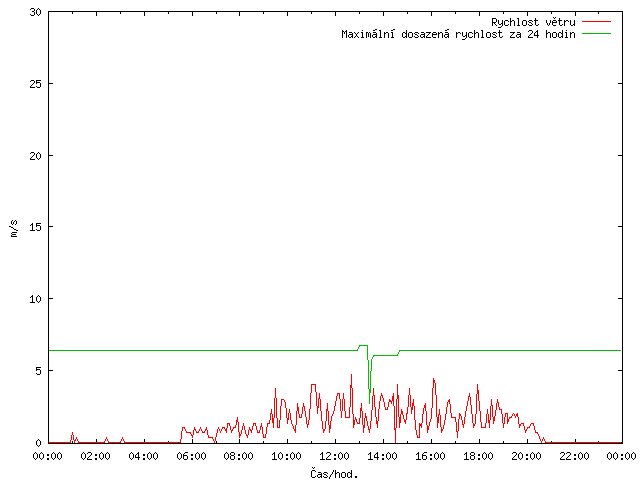Click the 22:00 time label
The height and width of the screenshot is (480, 640).
tap(574, 456)
